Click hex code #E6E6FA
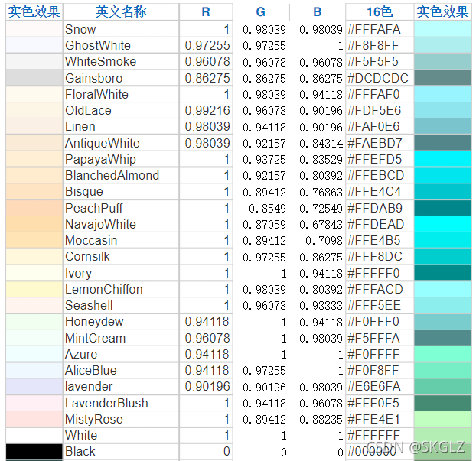This screenshot has height=461, width=476. [x=374, y=386]
